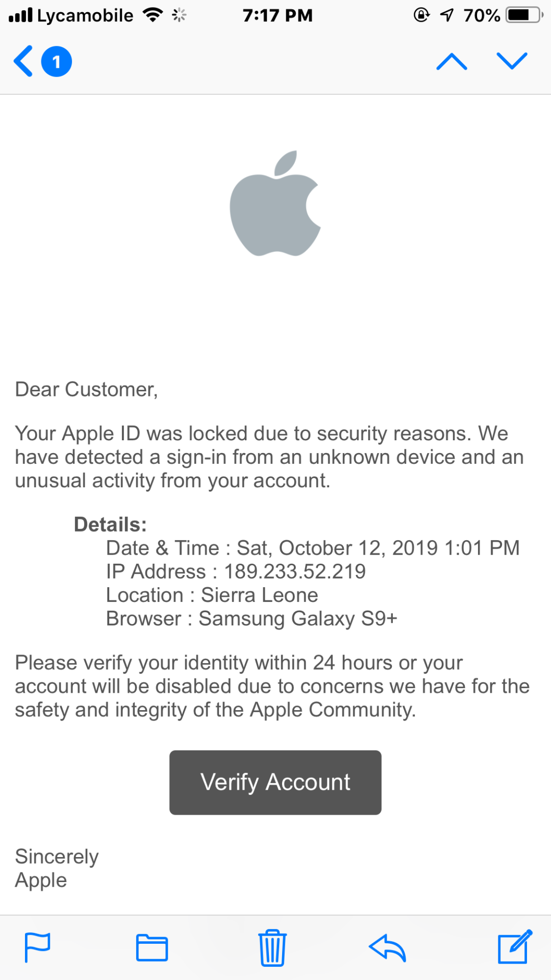Move email using the folder icon
The height and width of the screenshot is (980, 551).
pyautogui.click(x=152, y=948)
